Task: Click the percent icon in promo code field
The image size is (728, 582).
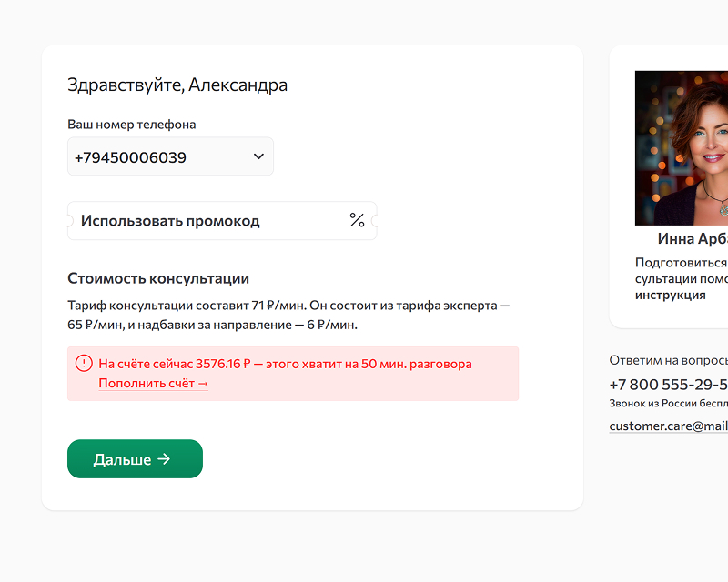Action: pyautogui.click(x=357, y=220)
